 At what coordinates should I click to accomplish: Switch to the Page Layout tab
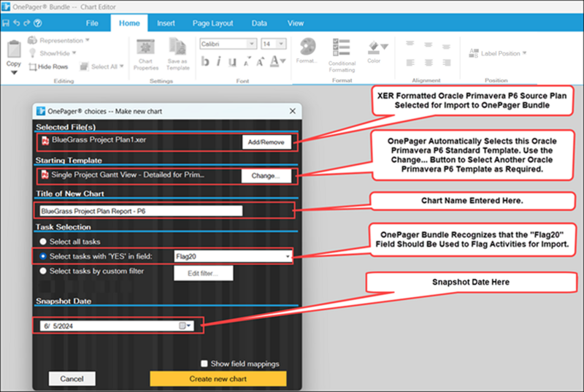pyautogui.click(x=212, y=23)
